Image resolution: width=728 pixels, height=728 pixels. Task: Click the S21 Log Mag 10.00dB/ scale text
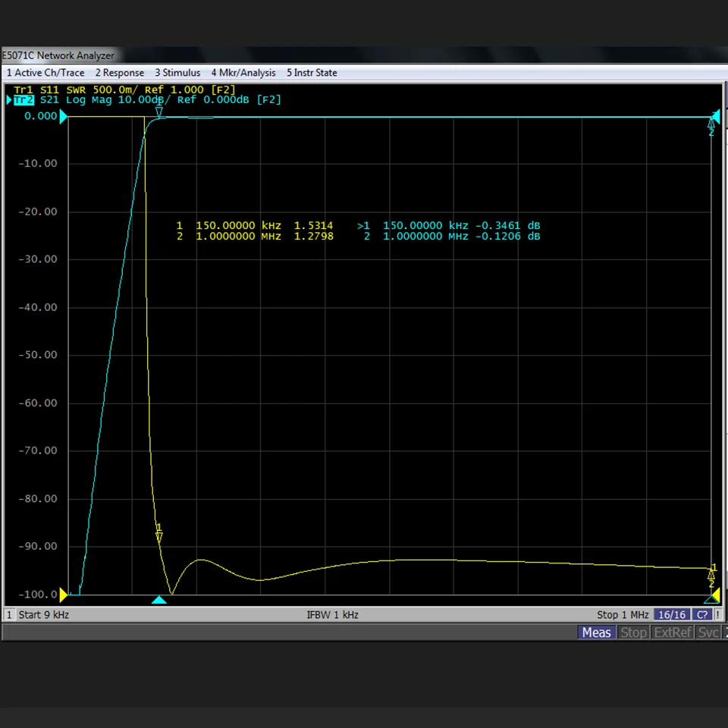pyautogui.click(x=105, y=100)
